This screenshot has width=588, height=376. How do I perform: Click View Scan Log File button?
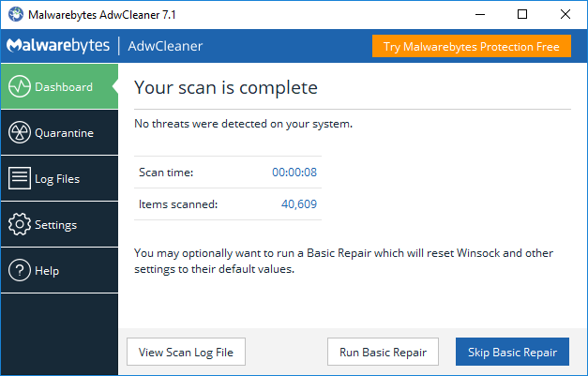tap(186, 352)
